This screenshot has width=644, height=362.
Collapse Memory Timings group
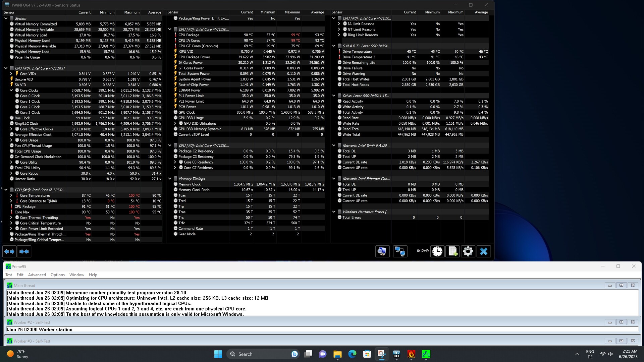click(170, 179)
